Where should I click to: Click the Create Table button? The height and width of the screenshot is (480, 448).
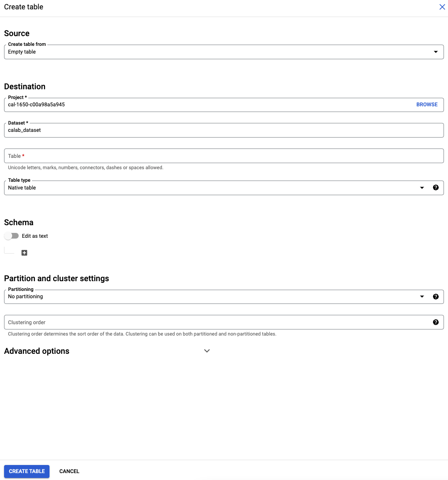27,471
